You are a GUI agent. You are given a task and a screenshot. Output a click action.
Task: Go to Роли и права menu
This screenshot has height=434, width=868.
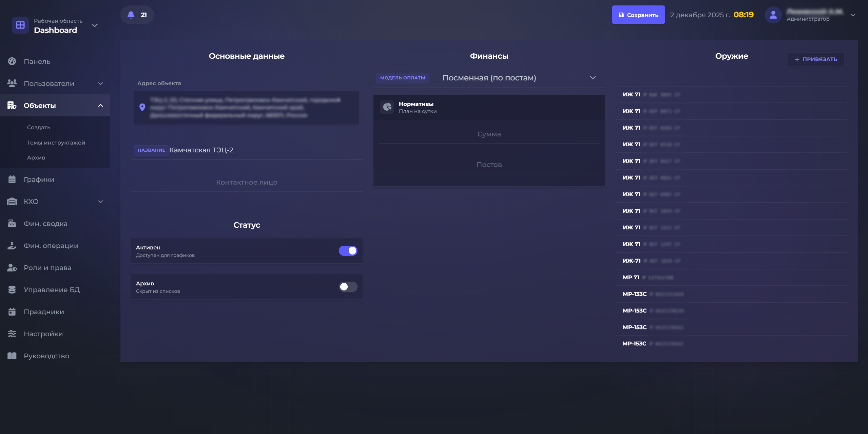point(47,268)
